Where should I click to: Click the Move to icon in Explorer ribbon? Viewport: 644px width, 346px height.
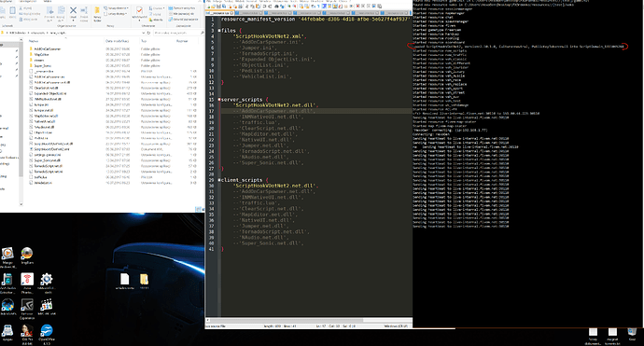point(50,10)
